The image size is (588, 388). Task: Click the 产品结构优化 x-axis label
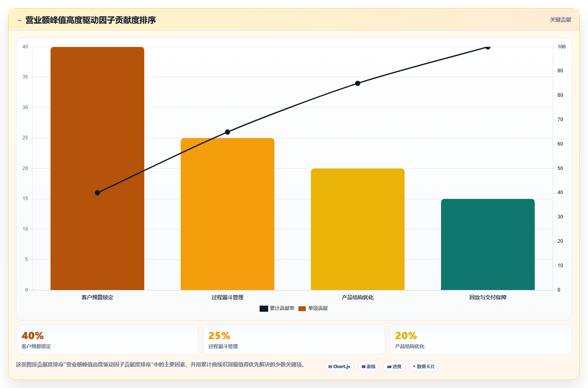tap(358, 297)
